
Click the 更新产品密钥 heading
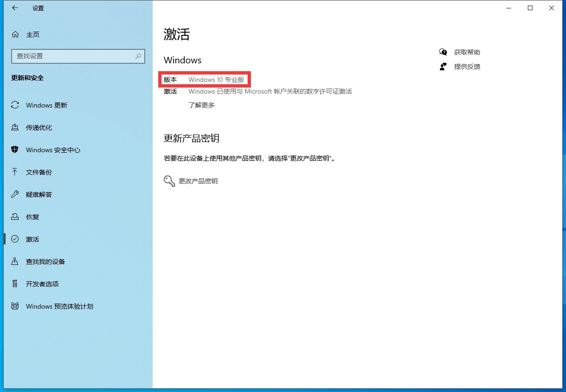191,138
